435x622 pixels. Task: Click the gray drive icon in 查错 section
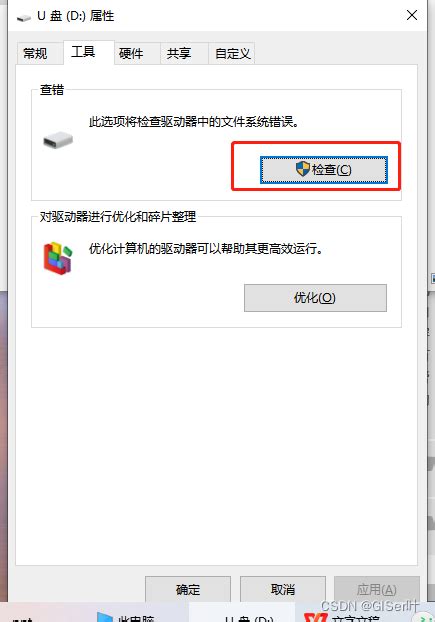[x=58, y=140]
